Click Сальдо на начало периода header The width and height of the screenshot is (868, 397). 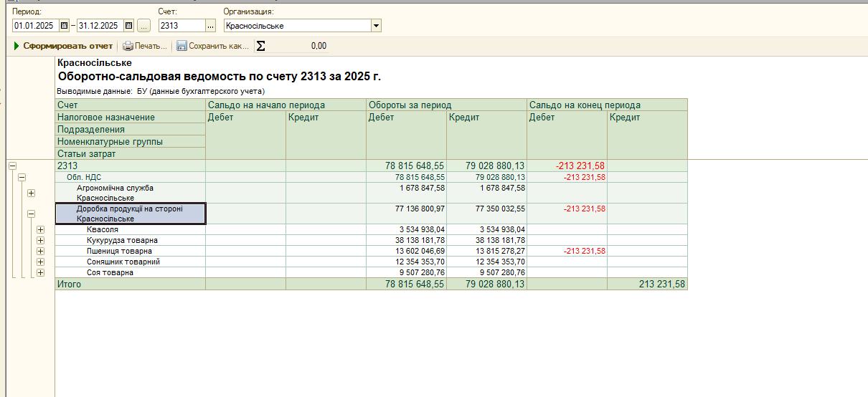286,105
